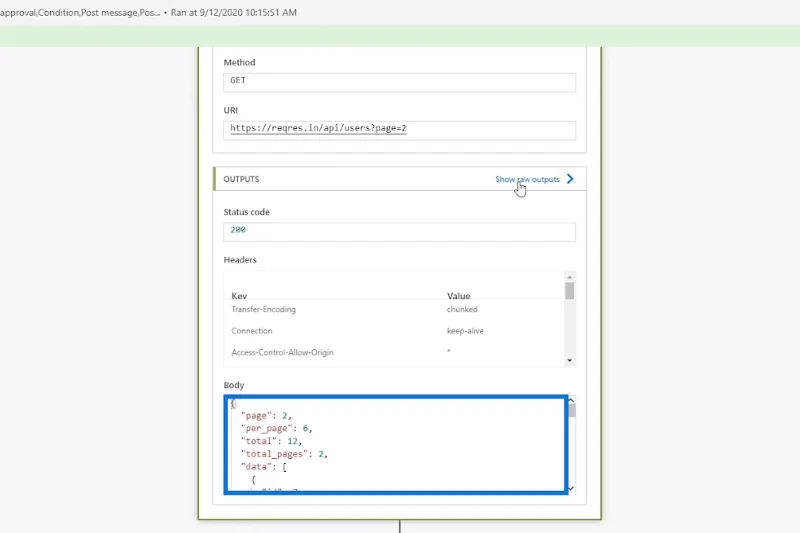Click the "data": [ line in Body
This screenshot has width=800, height=533.
263,467
